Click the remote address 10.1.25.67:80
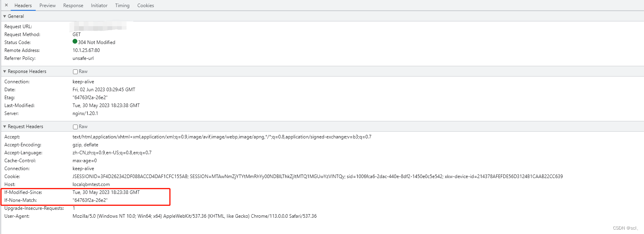The image size is (644, 234). 86,50
